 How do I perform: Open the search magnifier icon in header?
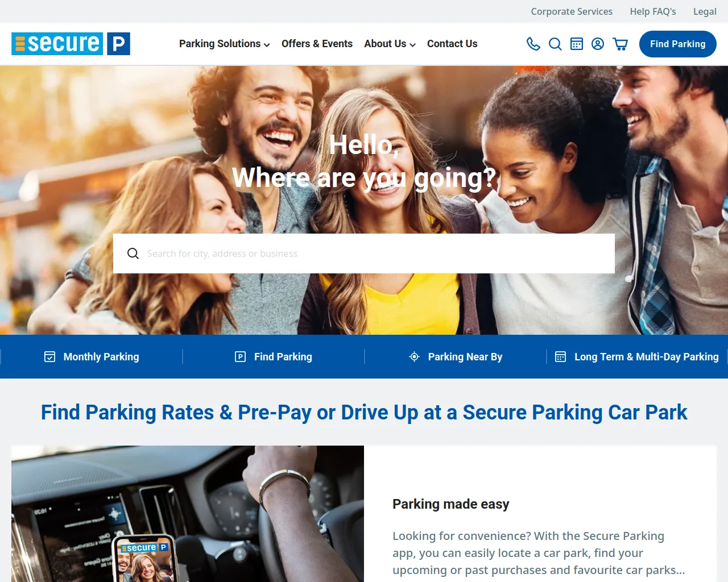click(555, 44)
